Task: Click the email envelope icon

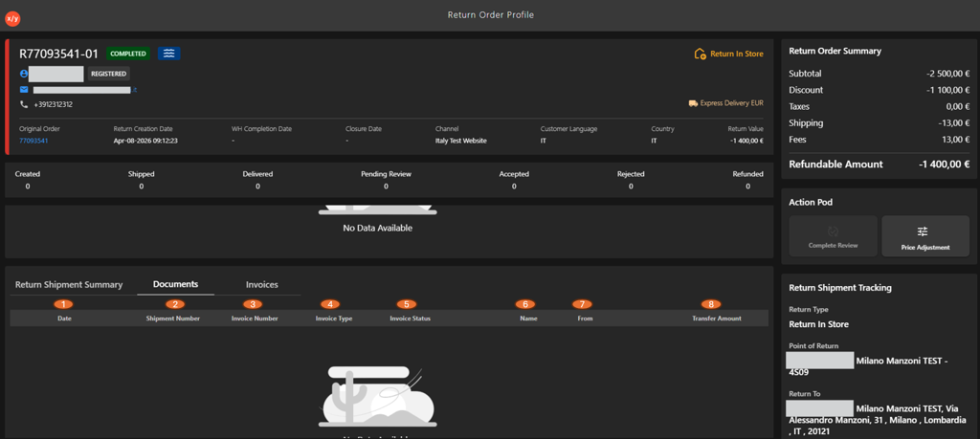Action: pyautogui.click(x=24, y=90)
